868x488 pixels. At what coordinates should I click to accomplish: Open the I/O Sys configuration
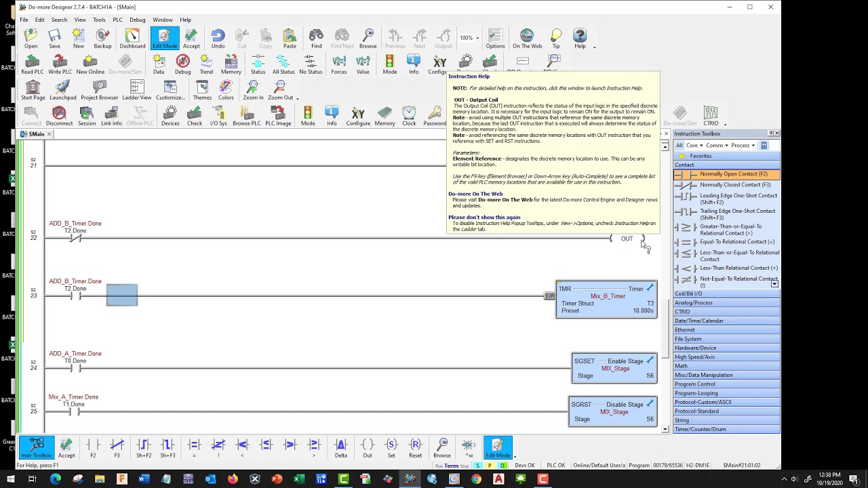(218, 117)
